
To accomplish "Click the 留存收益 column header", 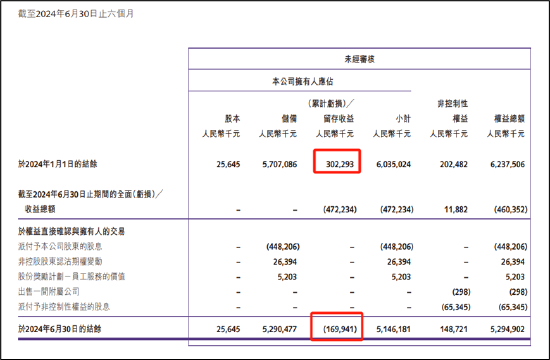I will [x=338, y=119].
